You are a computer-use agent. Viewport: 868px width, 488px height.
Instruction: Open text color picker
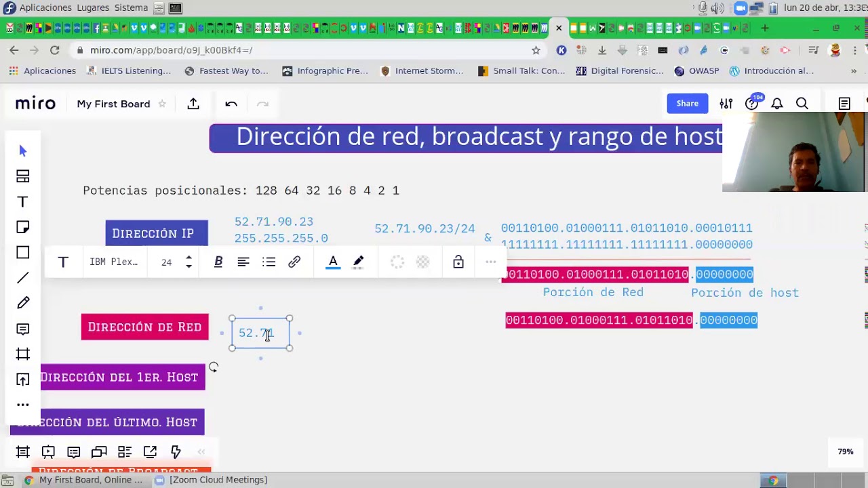point(333,262)
